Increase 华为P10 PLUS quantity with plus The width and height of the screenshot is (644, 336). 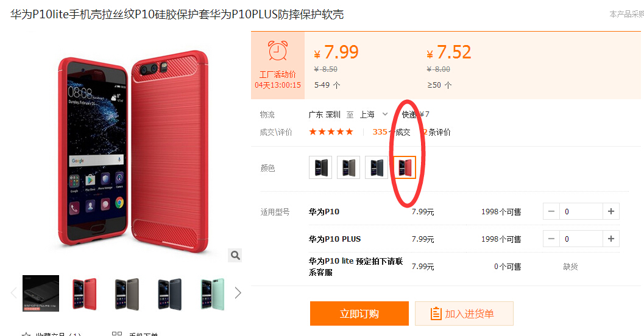click(610, 239)
